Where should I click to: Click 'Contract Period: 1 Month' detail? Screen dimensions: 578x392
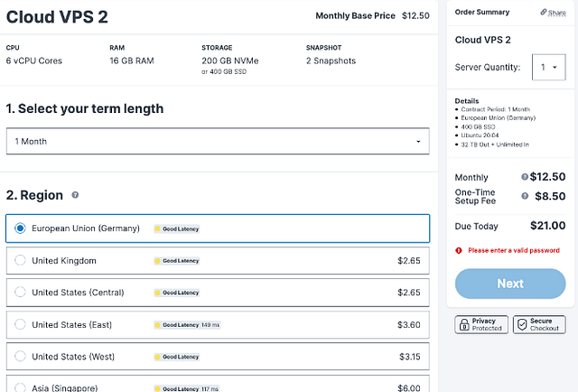496,109
